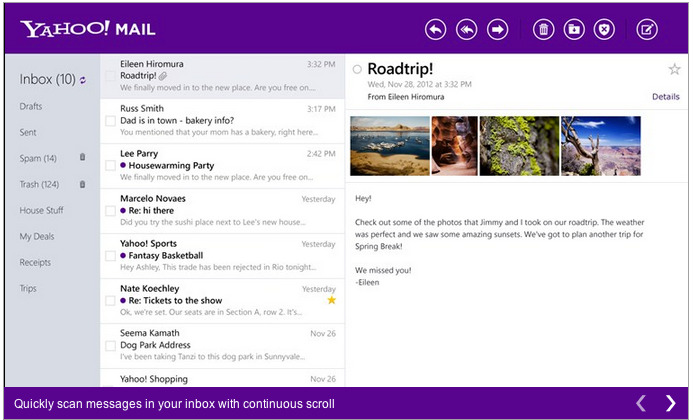Star the open Roadtrip! message
Image resolution: width=693 pixels, height=420 pixels.
[674, 69]
